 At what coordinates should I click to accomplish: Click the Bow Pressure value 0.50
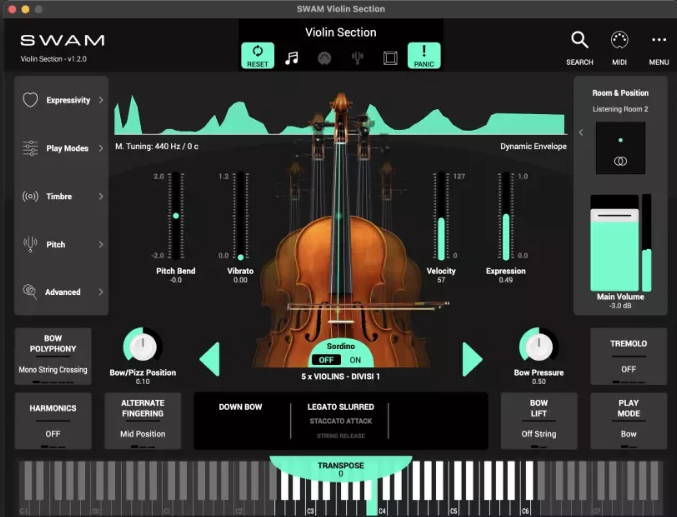[x=539, y=382]
